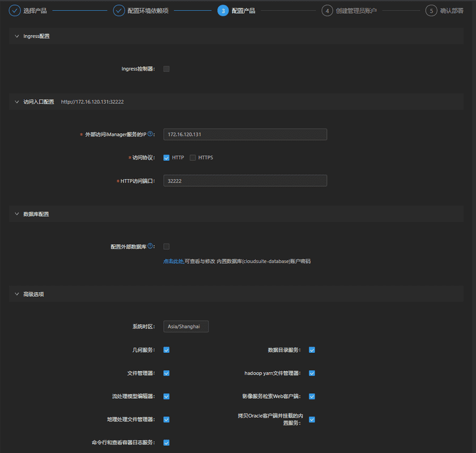The width and height of the screenshot is (476, 453).
Task: Click the step 3 配置产品 circle icon
Action: pos(223,11)
